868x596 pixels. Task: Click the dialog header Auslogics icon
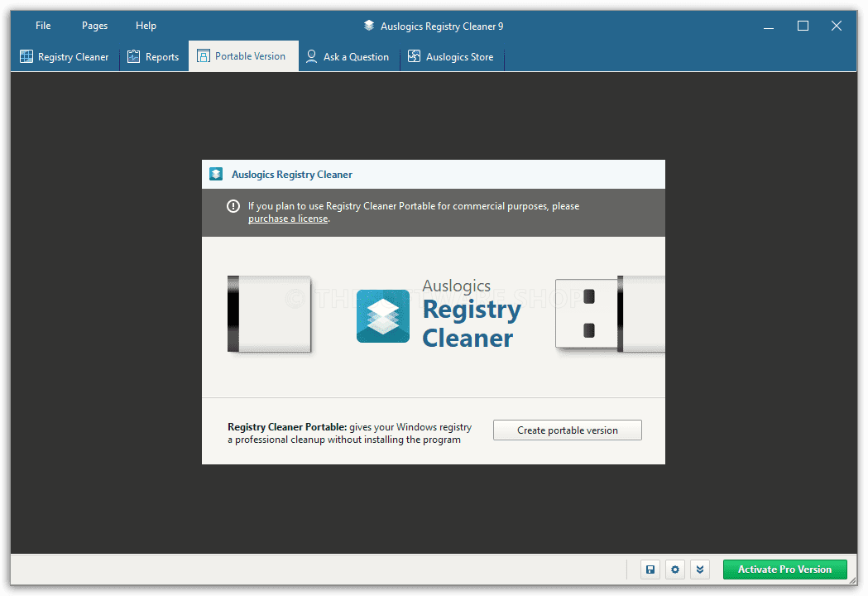(x=216, y=174)
